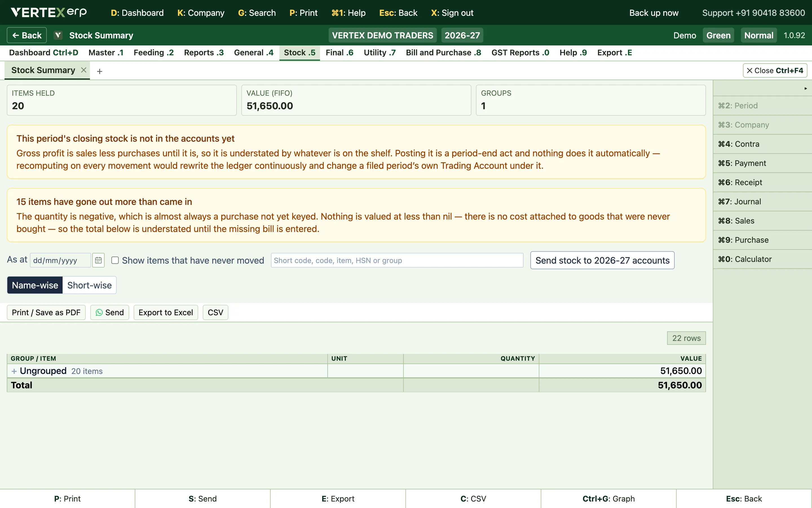812x508 pixels.
Task: Click the V logo beside Stock Summary title
Action: tap(58, 35)
